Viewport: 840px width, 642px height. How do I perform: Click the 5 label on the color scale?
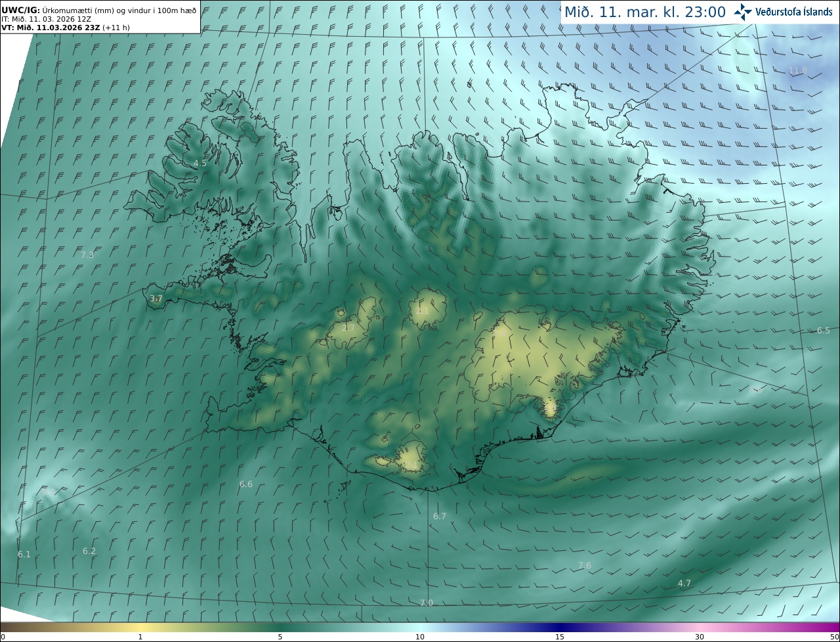pos(280,637)
